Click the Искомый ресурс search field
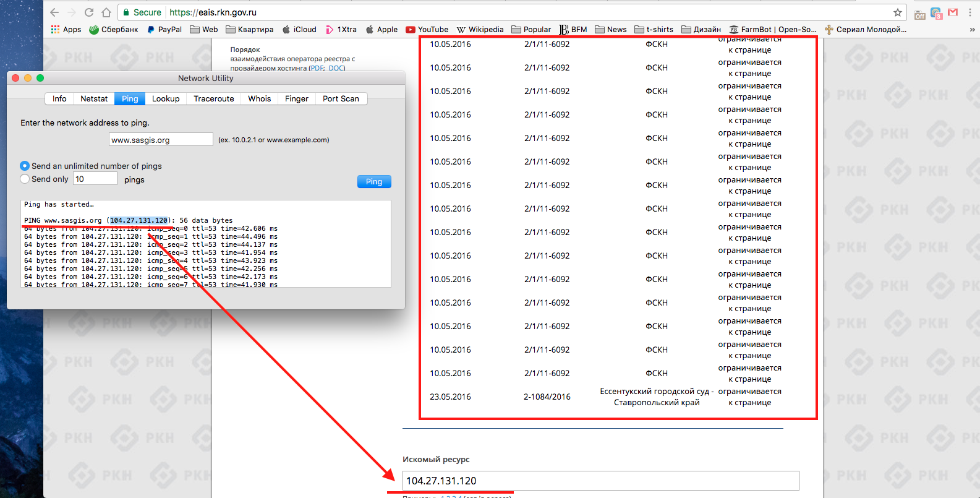This screenshot has height=498, width=980. coord(600,481)
